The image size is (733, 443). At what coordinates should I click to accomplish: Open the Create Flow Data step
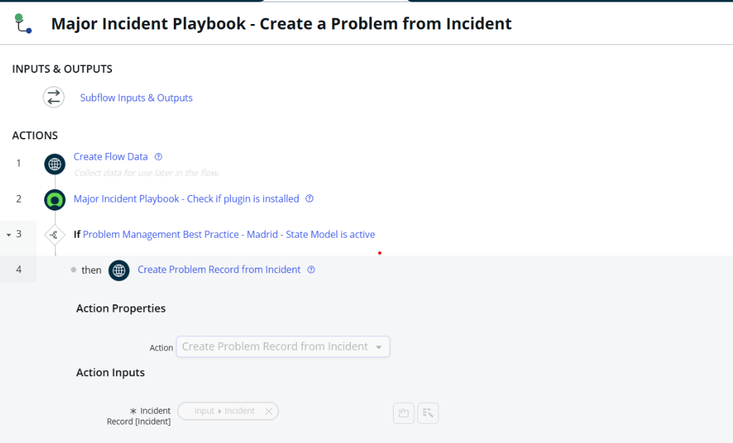click(x=110, y=157)
